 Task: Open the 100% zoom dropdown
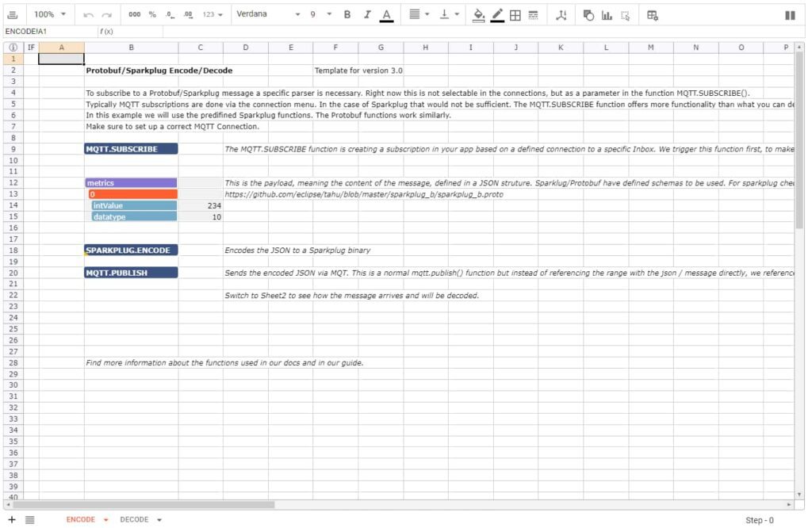[50, 14]
